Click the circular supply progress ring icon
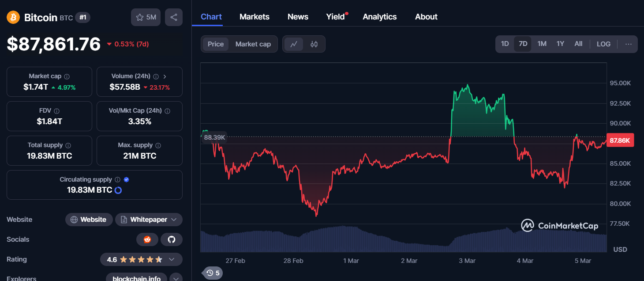 click(x=118, y=190)
